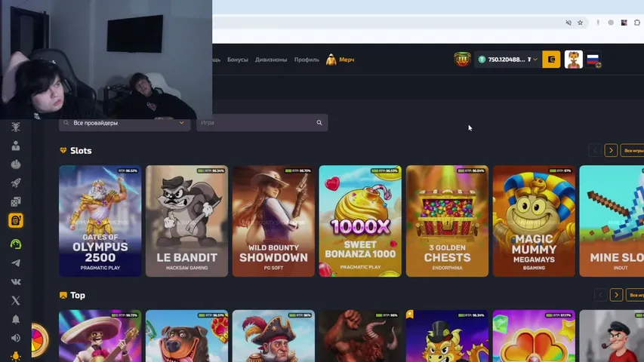Click the Top section heading
The image size is (644, 362).
[77, 295]
